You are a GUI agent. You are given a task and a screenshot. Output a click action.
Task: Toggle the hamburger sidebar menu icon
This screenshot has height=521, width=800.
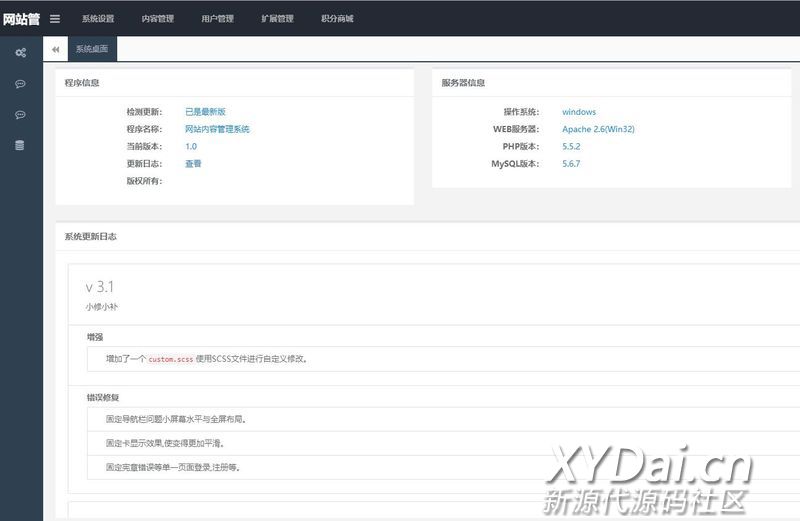pos(55,18)
